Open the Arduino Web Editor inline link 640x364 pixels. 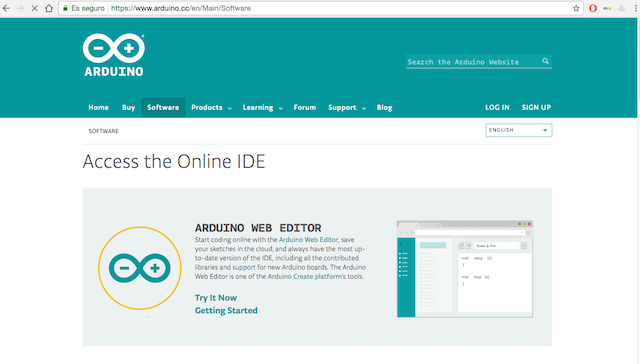[x=308, y=240]
